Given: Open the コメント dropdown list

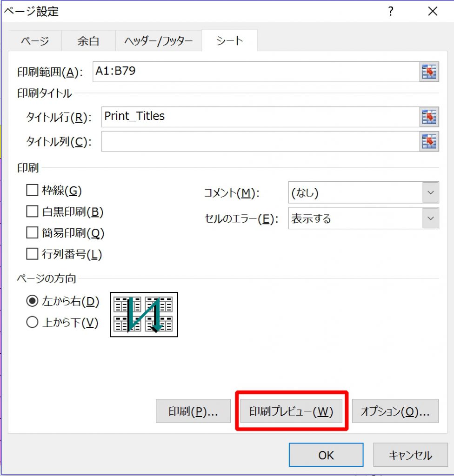Looking at the screenshot, I should pyautogui.click(x=430, y=193).
